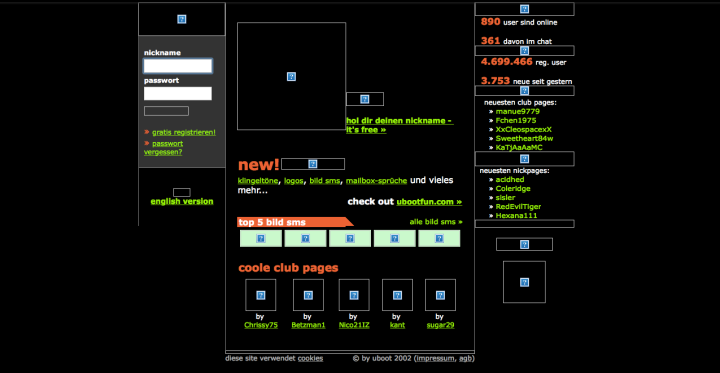Open nickpage sisler
Viewport: 720px width, 373px height.
[505, 198]
